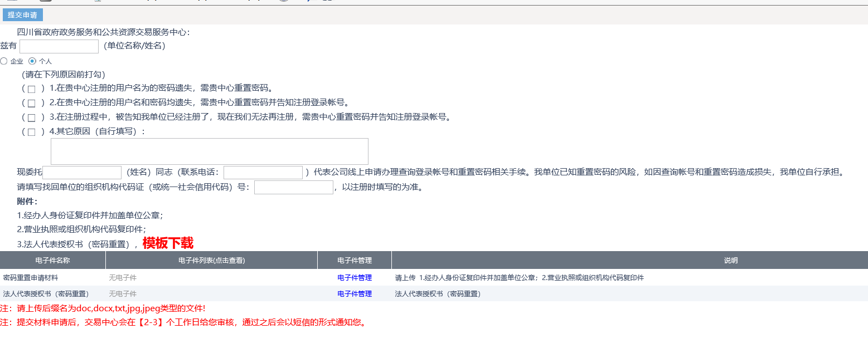Viewport: 868px width, 353px height.
Task: Click the 联系电话 input field
Action: coord(263,173)
